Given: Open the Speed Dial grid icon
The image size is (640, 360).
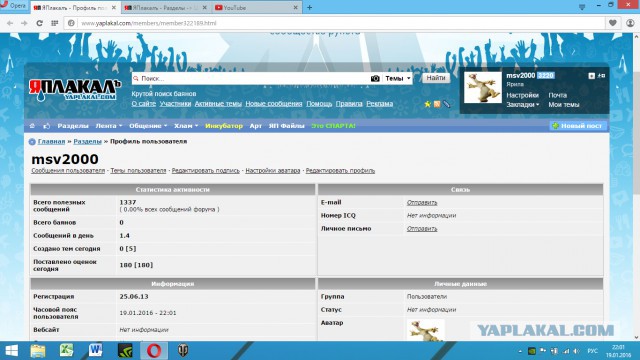Looking at the screenshot, I should tap(54, 23).
